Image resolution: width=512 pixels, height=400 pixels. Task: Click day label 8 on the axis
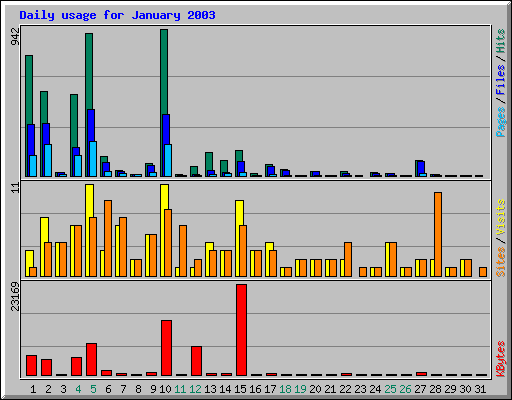tap(138, 389)
